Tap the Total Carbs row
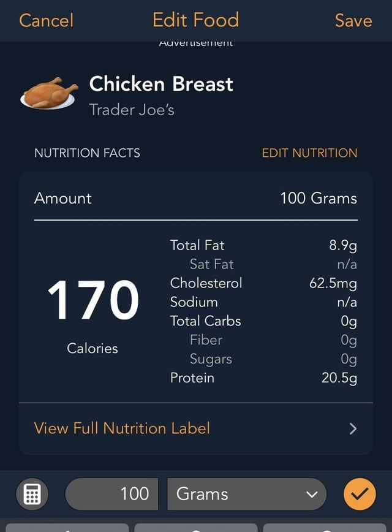The height and width of the screenshot is (532, 392). (263, 321)
